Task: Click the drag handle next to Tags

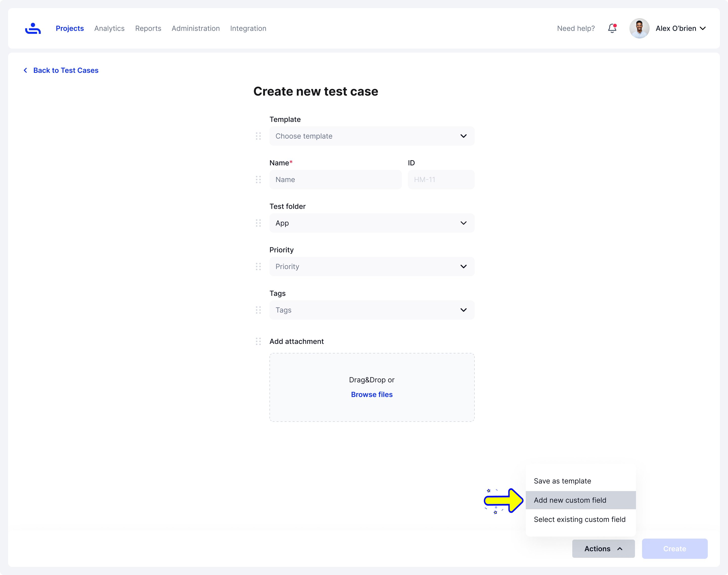Action: click(x=258, y=310)
